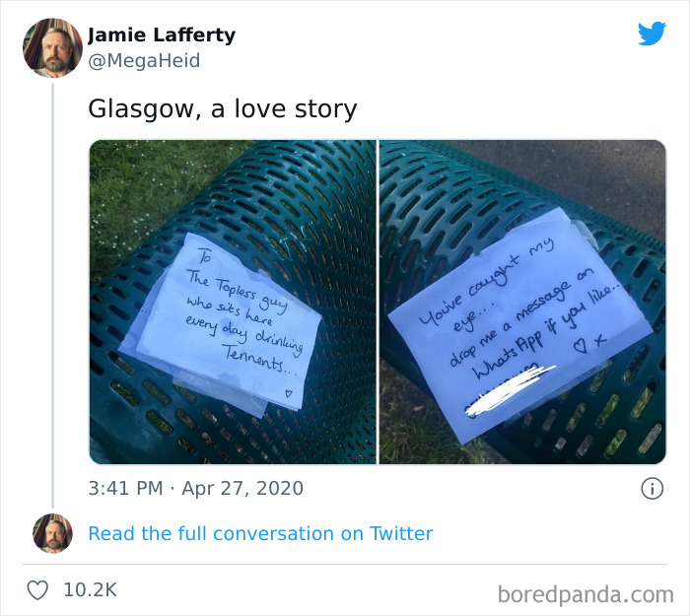Click the vertical thread line under avatar
The image size is (690, 616).
pos(53,296)
